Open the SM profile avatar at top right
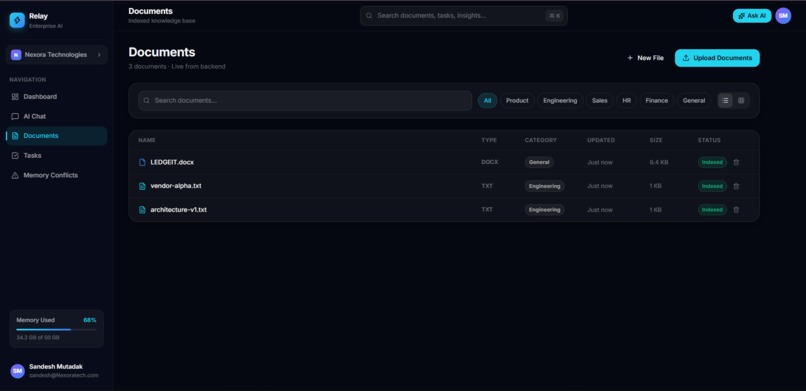This screenshot has width=806, height=391. click(783, 16)
